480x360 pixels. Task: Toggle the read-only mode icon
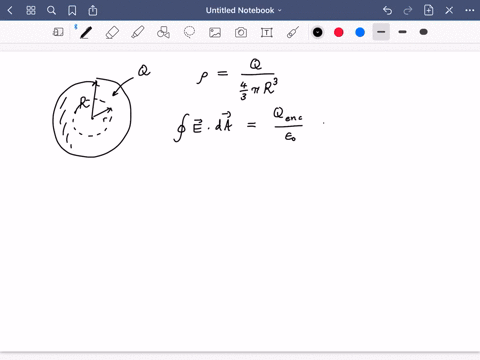(x=58, y=32)
